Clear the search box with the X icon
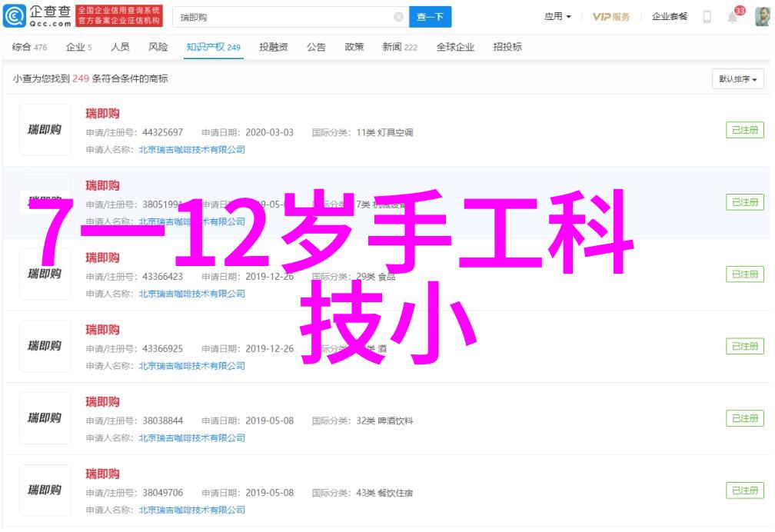Image resolution: width=775 pixels, height=532 pixels. click(x=398, y=18)
